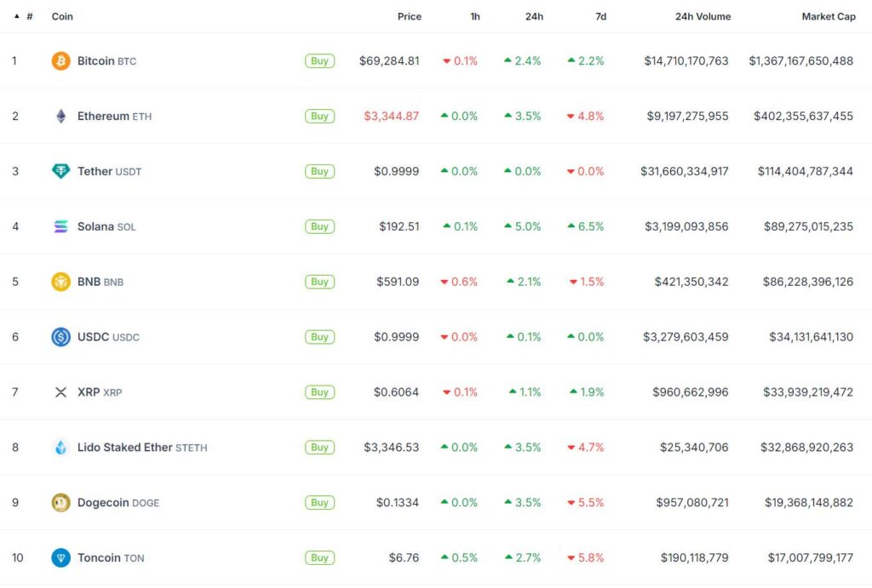Sort table by Coin column header

click(62, 17)
